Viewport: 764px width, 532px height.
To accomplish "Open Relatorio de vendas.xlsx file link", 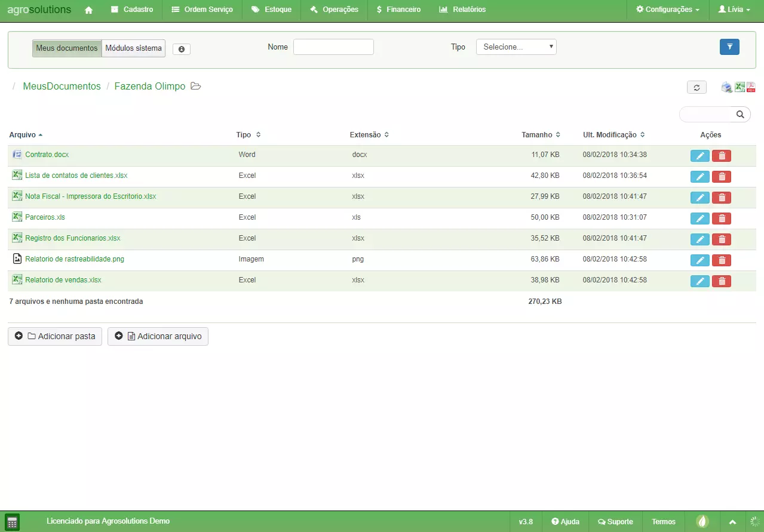I will (63, 280).
